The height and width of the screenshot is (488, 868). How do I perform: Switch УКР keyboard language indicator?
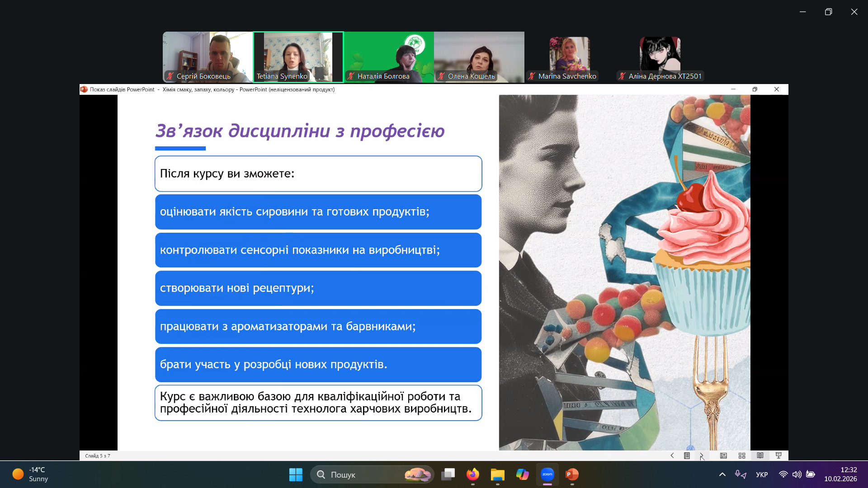[762, 474]
